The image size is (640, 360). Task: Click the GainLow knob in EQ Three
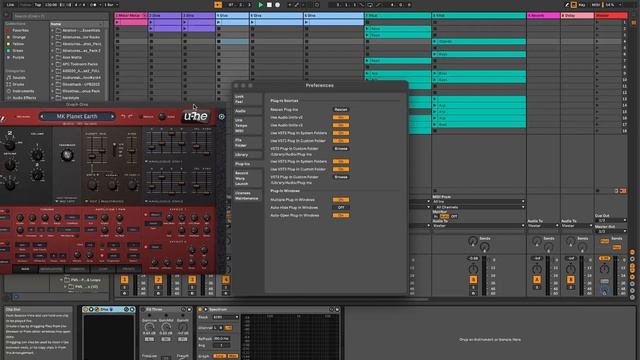(149, 327)
